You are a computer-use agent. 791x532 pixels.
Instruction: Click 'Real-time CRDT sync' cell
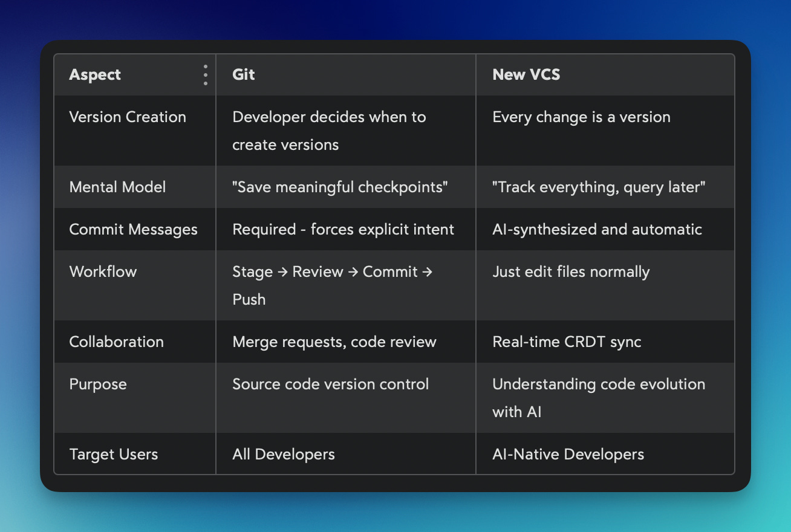[x=605, y=342]
